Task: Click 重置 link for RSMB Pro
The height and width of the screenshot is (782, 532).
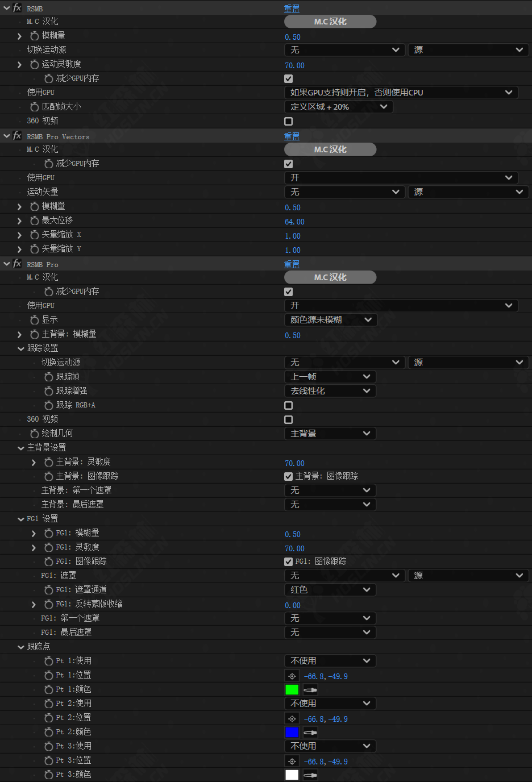Action: [292, 264]
